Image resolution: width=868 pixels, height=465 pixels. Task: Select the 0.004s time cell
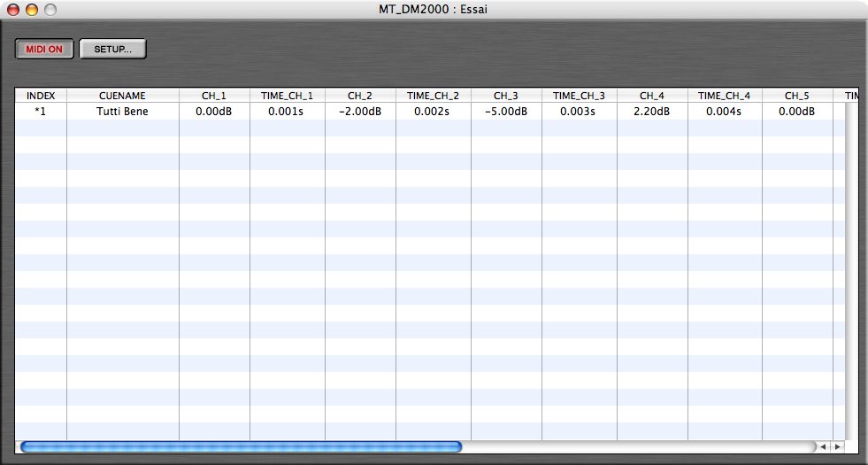(726, 112)
